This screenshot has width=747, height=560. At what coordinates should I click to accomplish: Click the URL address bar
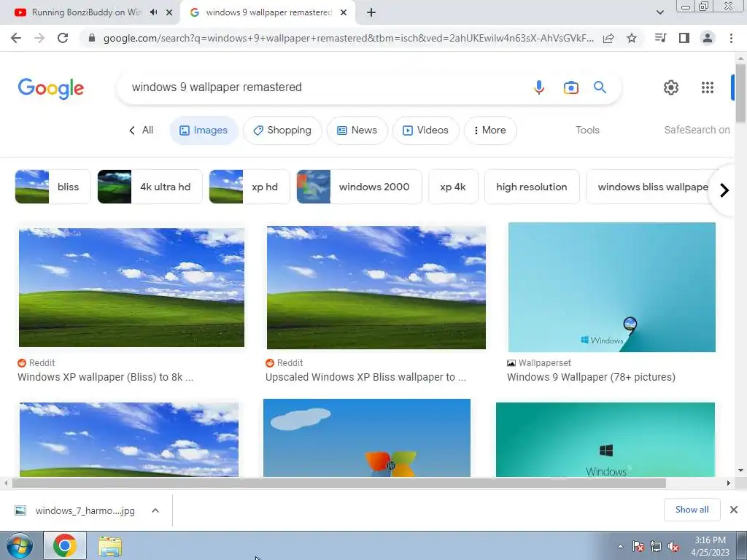pyautogui.click(x=348, y=38)
